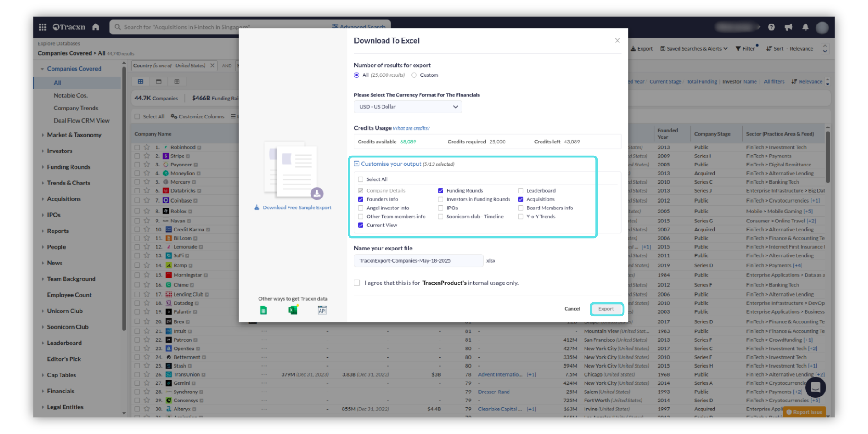This screenshot has height=434, width=868.
Task: Expand the Funding Rounds sidebar section
Action: coord(69,167)
